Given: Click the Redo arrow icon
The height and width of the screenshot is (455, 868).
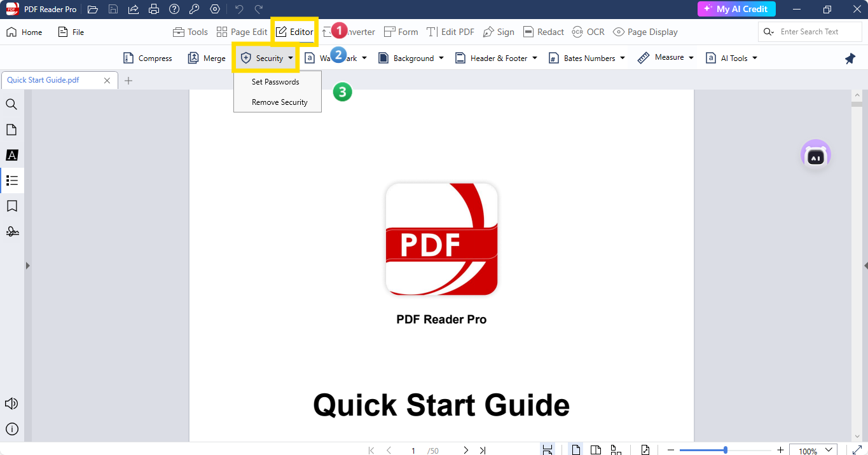Looking at the screenshot, I should click(x=259, y=10).
